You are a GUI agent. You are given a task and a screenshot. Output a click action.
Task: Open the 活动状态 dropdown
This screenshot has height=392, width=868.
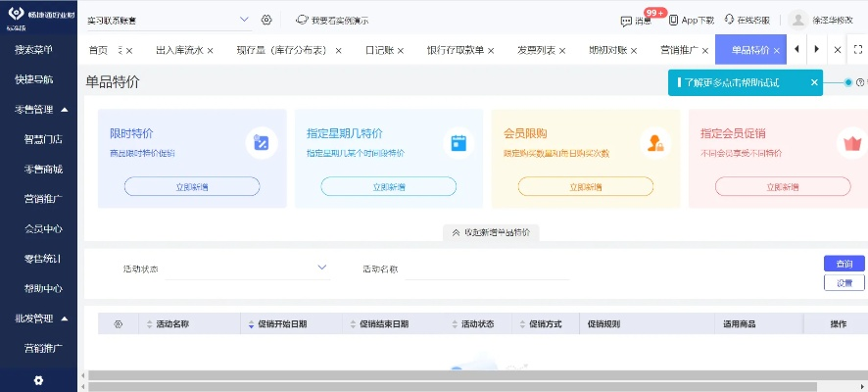322,268
